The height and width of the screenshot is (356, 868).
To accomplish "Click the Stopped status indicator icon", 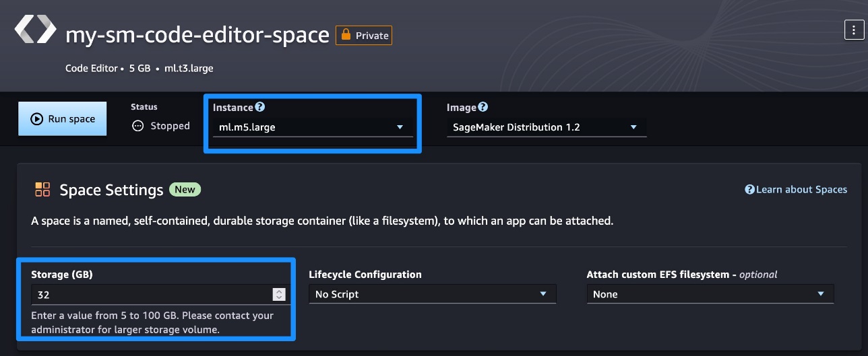I will click(138, 126).
